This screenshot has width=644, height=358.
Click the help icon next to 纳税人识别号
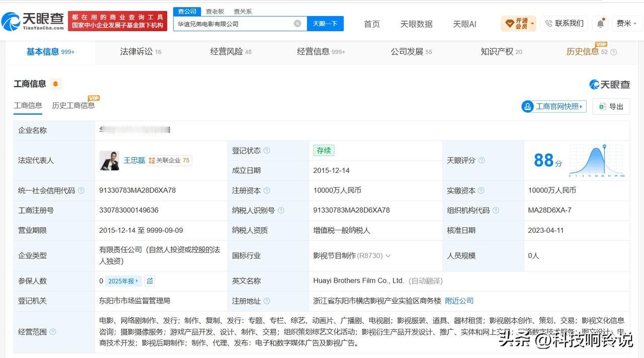pos(281,211)
